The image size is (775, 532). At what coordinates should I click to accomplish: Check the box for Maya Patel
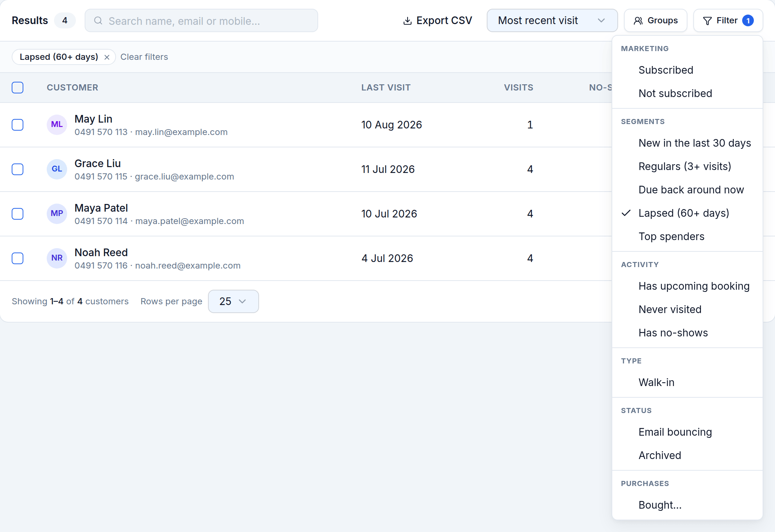[x=18, y=214]
